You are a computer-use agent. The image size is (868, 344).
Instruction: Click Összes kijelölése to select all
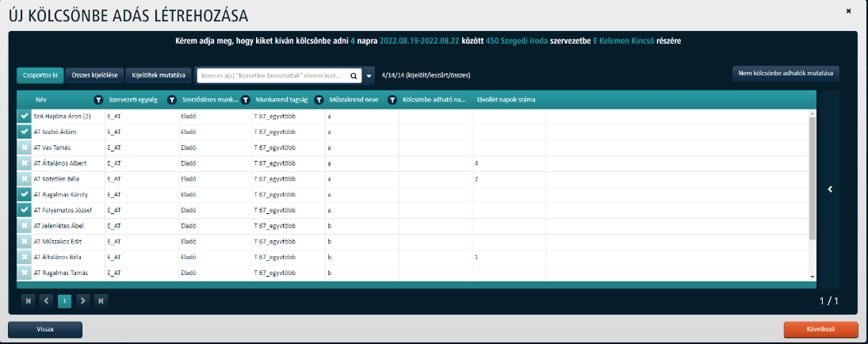95,75
